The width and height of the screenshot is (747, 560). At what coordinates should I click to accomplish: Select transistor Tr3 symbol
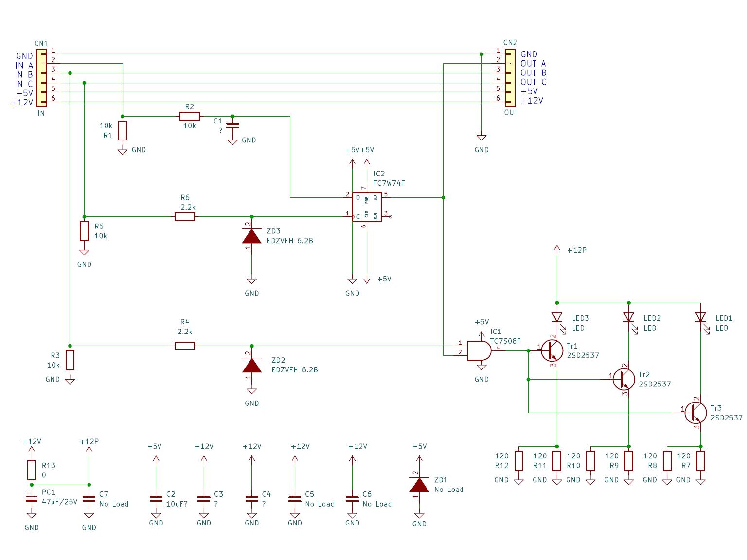696,413
